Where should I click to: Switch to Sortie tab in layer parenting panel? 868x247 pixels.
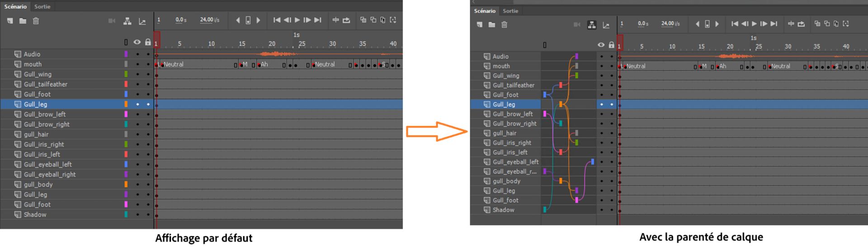point(510,11)
